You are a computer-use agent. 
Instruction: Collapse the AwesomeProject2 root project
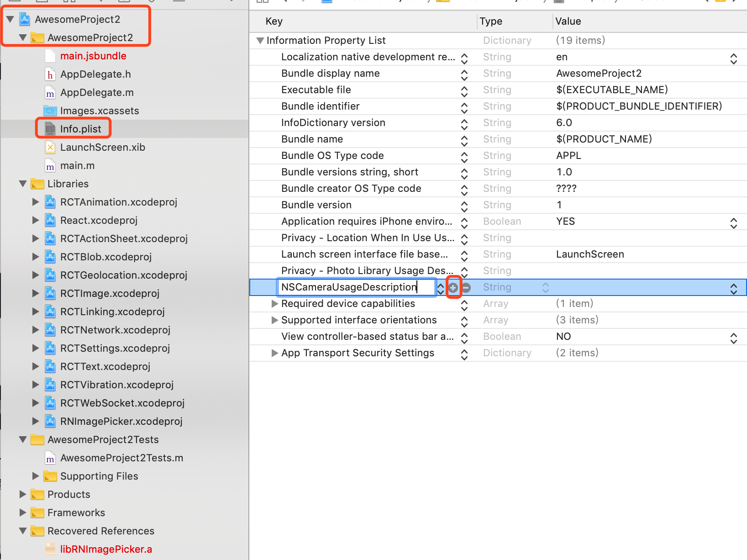click(x=10, y=19)
